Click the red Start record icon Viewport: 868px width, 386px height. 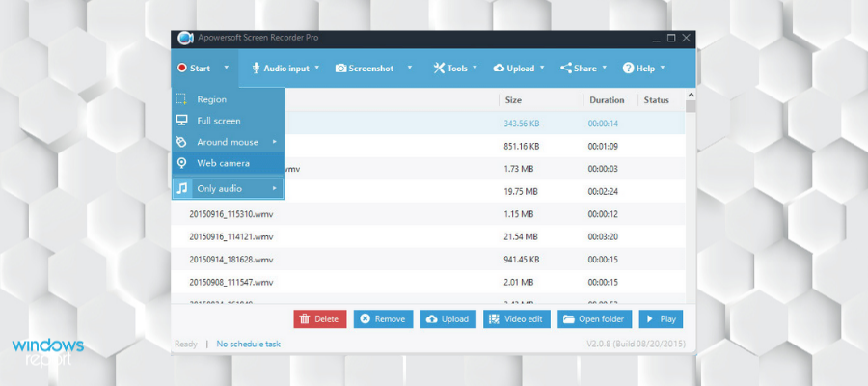[181, 69]
